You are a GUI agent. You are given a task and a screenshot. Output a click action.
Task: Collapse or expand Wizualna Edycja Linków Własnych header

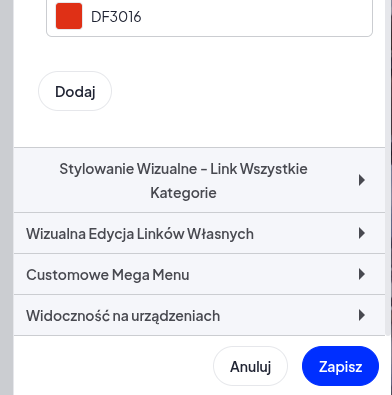coord(199,233)
